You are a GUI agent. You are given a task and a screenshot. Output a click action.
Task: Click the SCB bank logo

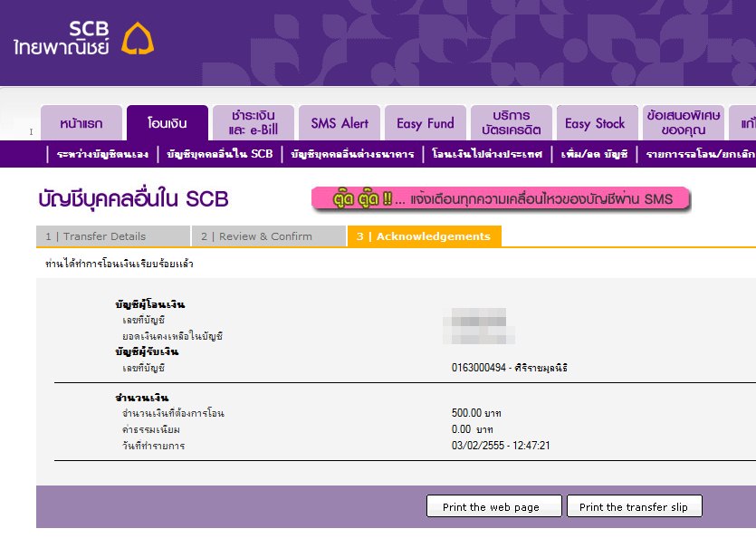[x=83, y=38]
